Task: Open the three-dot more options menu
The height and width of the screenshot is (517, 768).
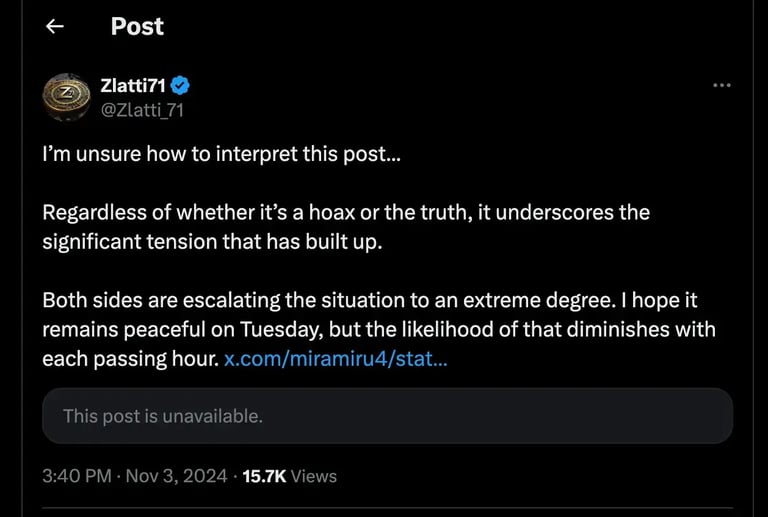Action: click(721, 86)
